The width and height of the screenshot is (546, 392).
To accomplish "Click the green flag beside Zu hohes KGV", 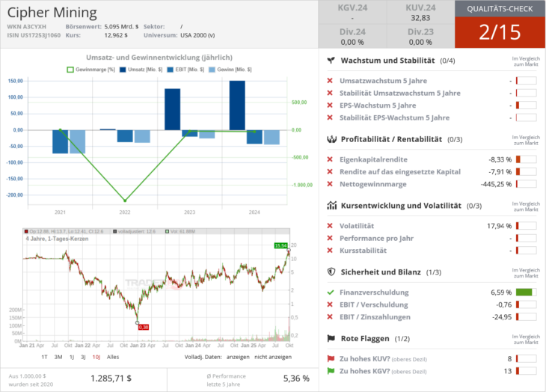I will pos(331,371).
